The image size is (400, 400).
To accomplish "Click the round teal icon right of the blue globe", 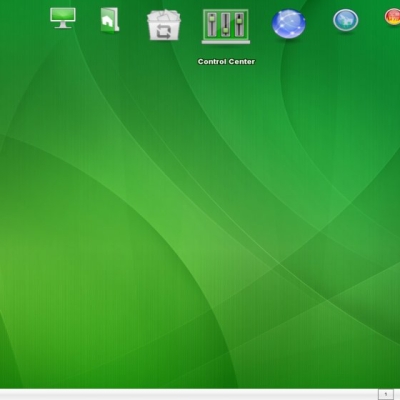I will [346, 20].
